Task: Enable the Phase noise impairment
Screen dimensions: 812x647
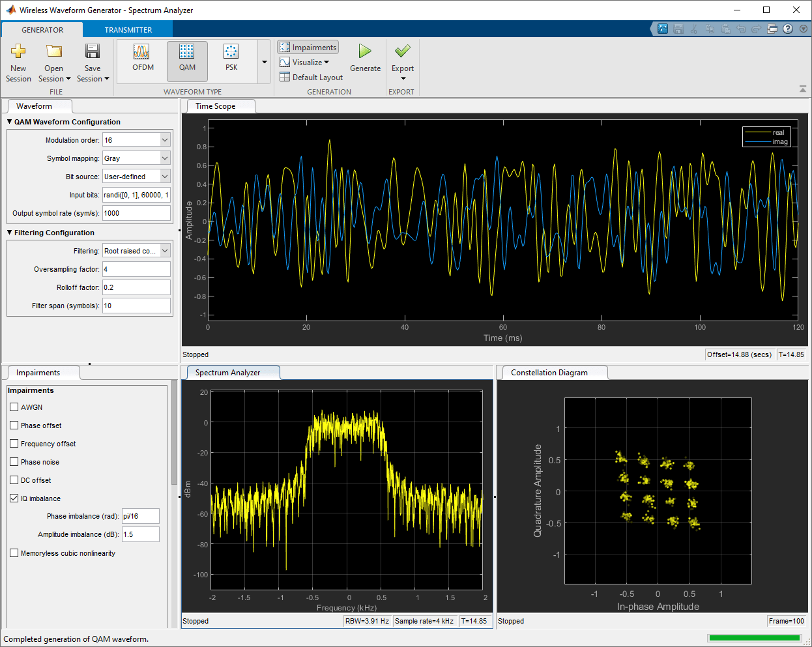Action: pos(14,461)
